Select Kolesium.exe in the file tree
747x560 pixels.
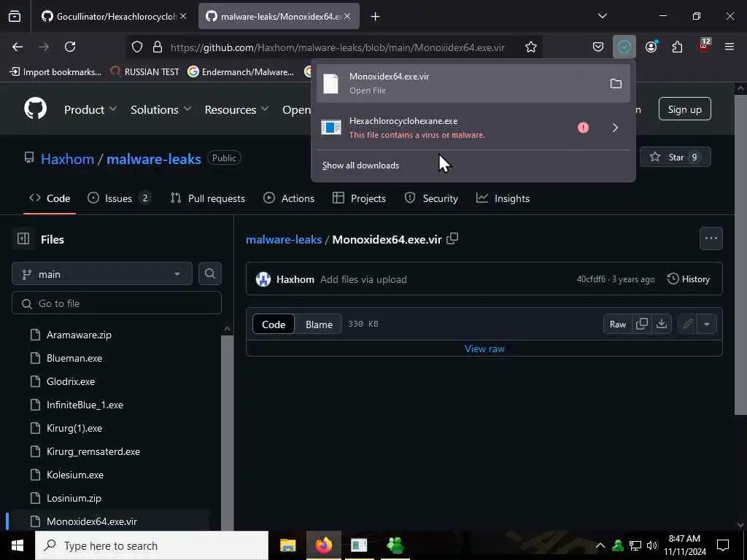coord(75,475)
